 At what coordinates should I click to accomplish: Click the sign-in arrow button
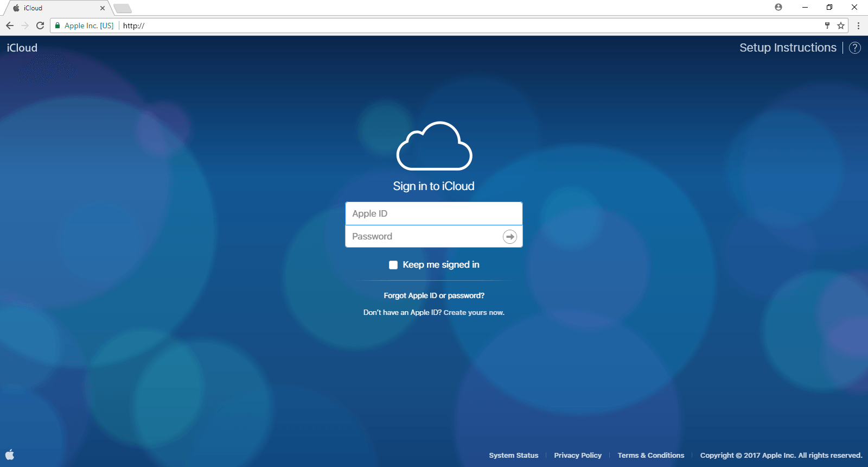pos(510,237)
